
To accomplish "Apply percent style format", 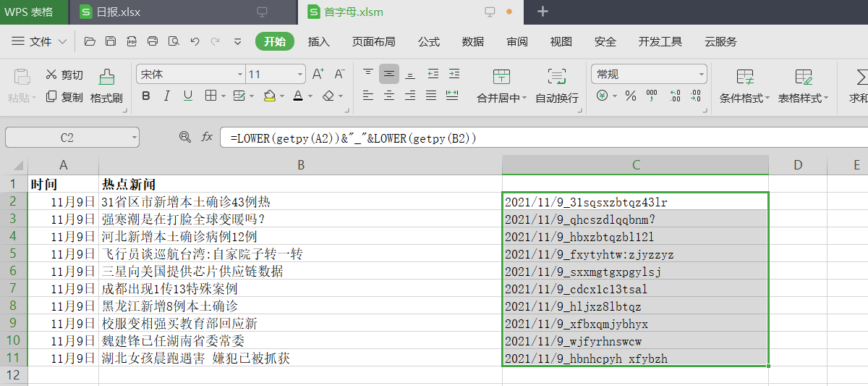I will point(631,96).
